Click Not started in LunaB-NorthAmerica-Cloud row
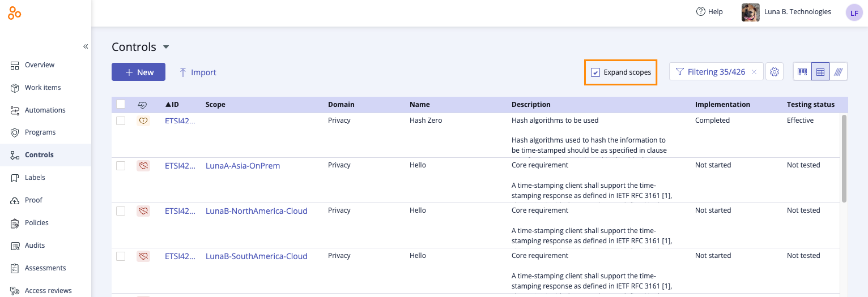The image size is (868, 297). click(x=713, y=210)
